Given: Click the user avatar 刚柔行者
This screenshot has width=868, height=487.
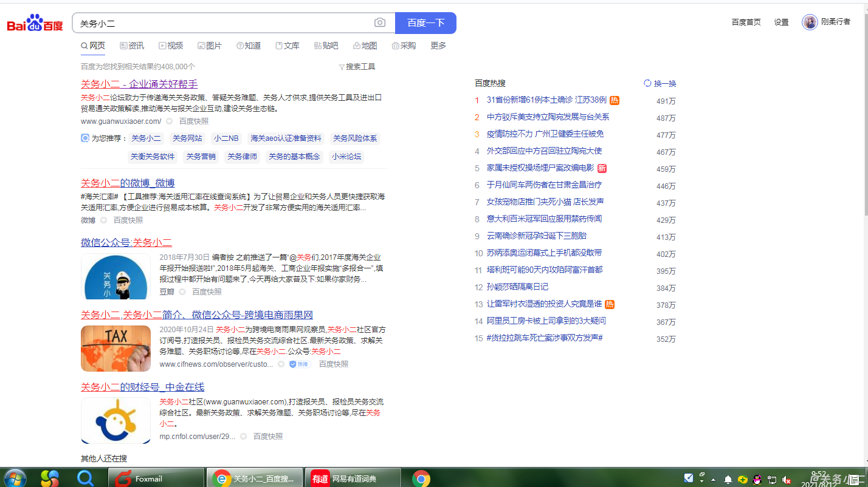Looking at the screenshot, I should coord(810,22).
